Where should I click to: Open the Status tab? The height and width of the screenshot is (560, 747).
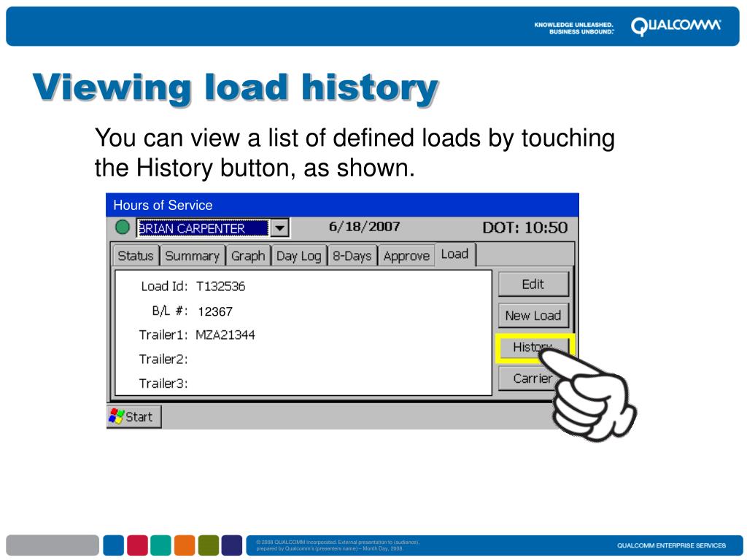pos(136,256)
